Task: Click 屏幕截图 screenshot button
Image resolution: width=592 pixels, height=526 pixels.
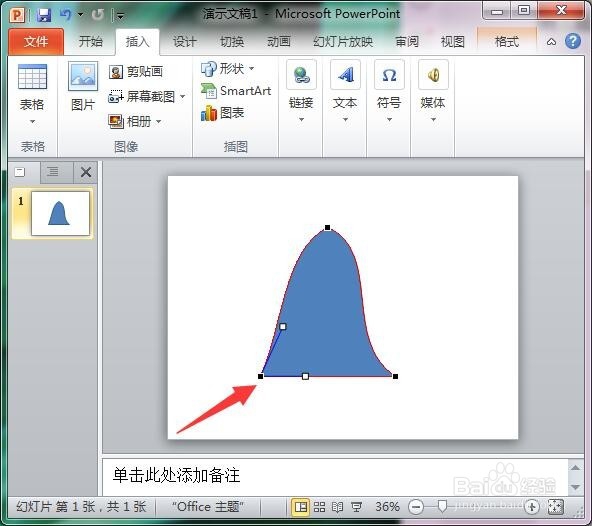Action: click(142, 97)
